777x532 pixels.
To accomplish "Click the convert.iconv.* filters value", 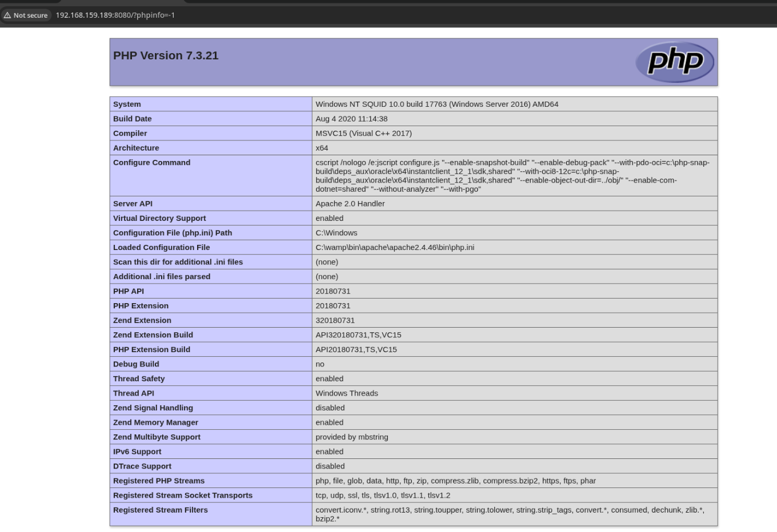I will 510,514.
